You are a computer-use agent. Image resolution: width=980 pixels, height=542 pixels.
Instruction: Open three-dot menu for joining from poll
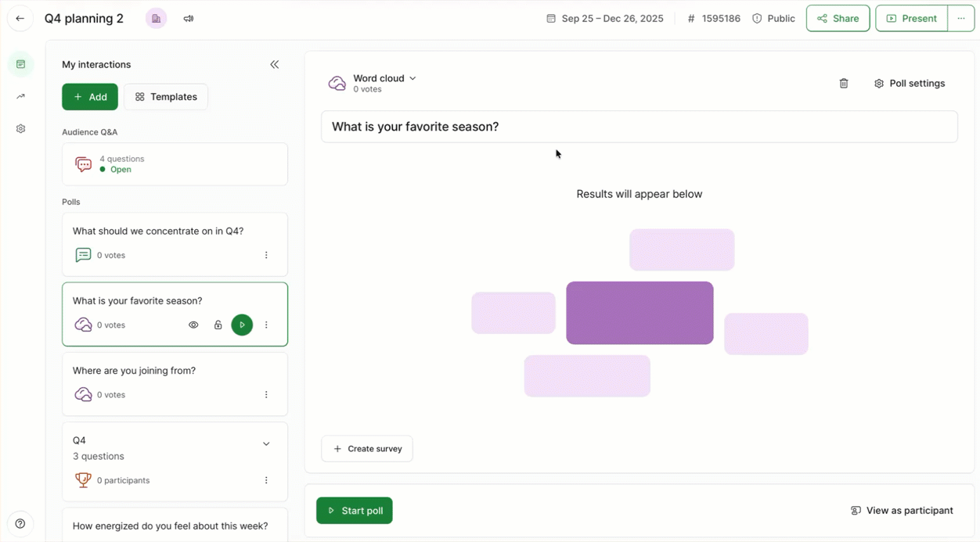click(x=266, y=395)
